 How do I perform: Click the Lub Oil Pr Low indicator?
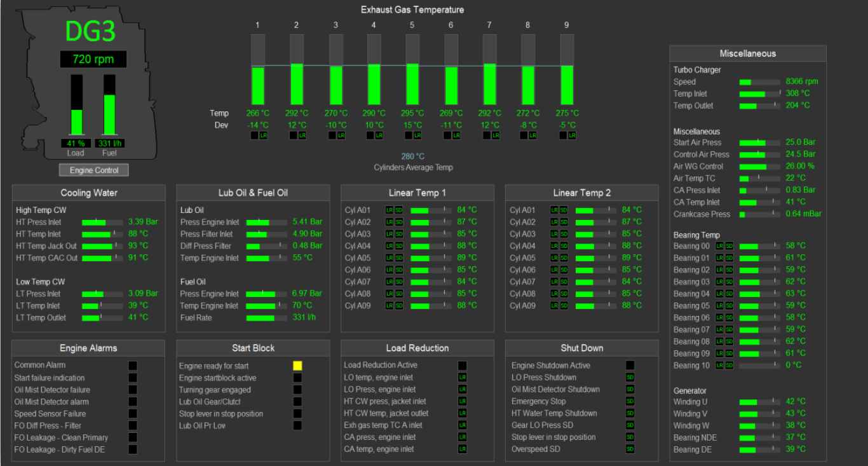tap(297, 425)
